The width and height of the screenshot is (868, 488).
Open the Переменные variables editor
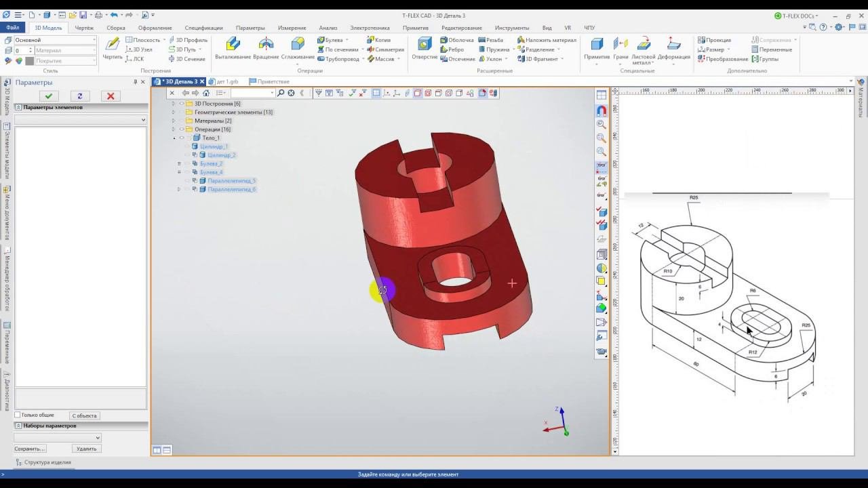[771, 49]
